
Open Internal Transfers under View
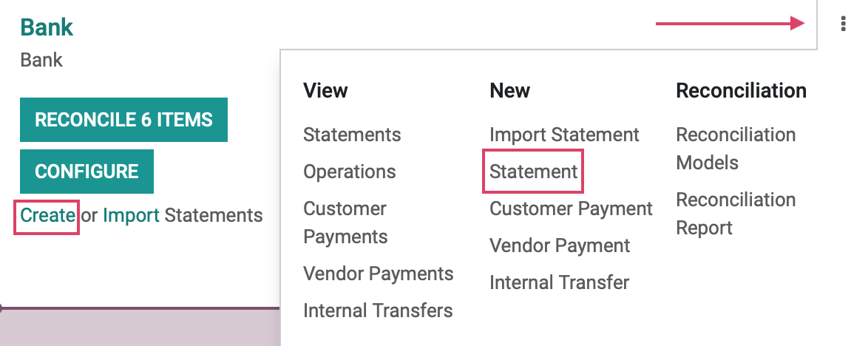(x=378, y=311)
